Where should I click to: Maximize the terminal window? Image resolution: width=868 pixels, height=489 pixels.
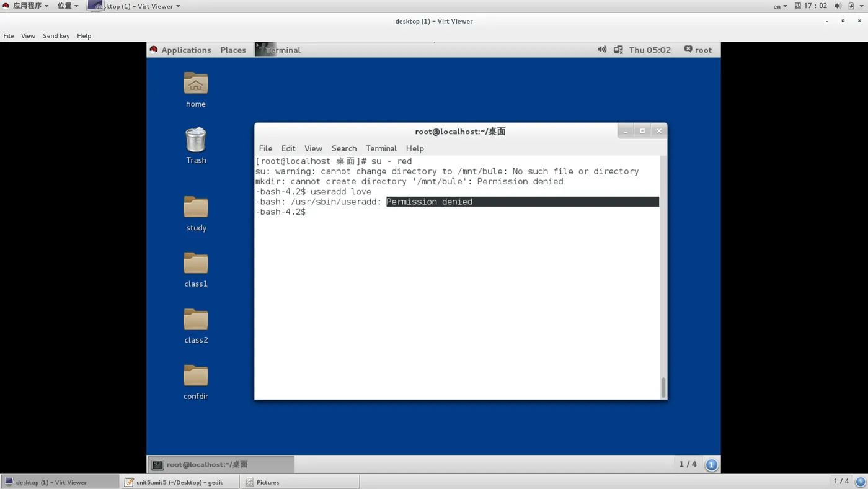[x=642, y=131]
